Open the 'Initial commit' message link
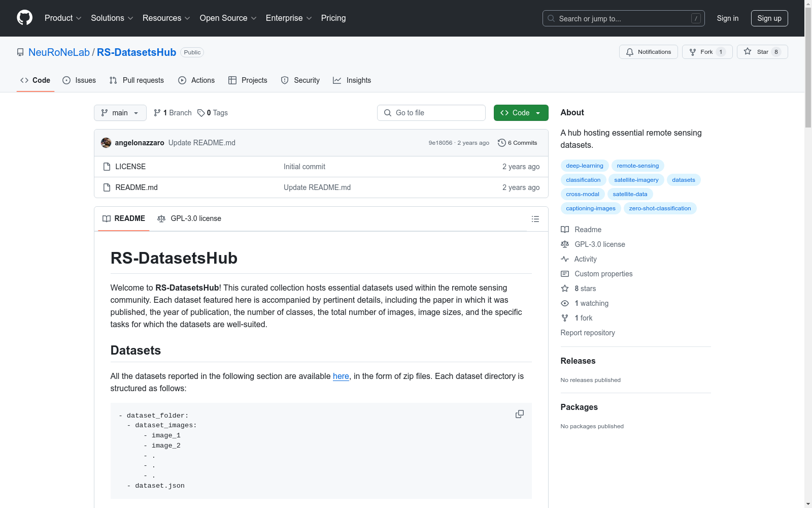The height and width of the screenshot is (508, 812). tap(304, 167)
